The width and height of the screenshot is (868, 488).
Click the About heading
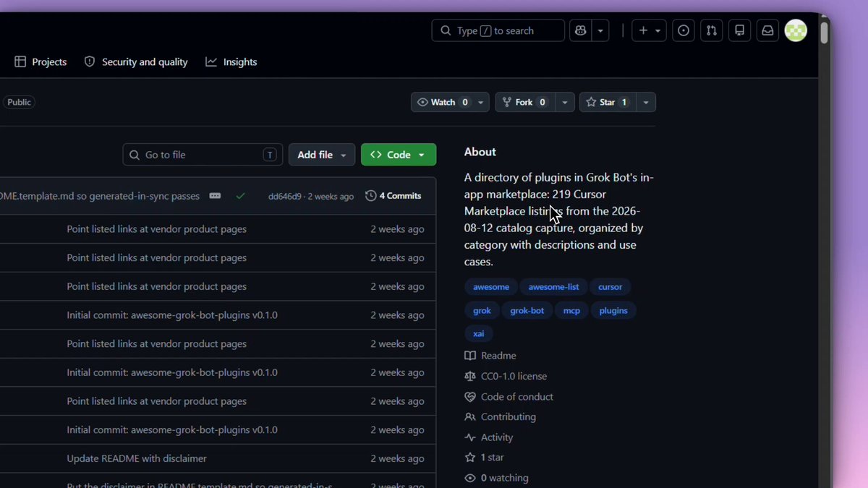pos(480,152)
